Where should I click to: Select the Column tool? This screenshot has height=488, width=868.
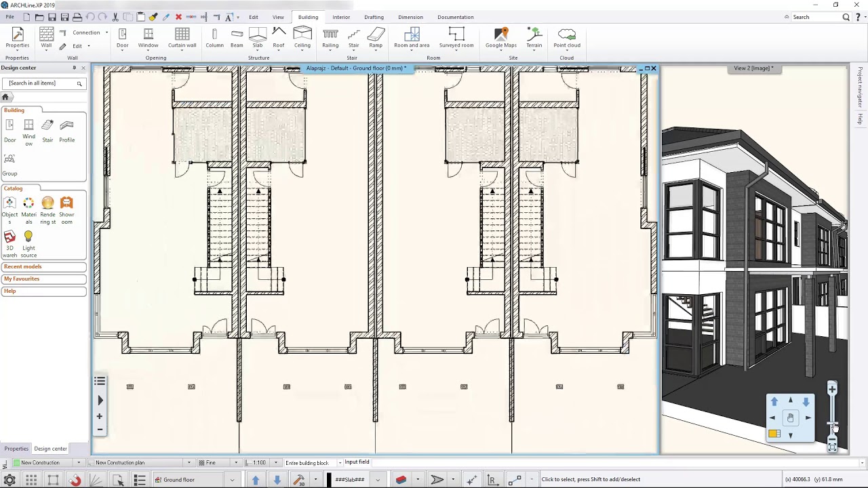214,37
